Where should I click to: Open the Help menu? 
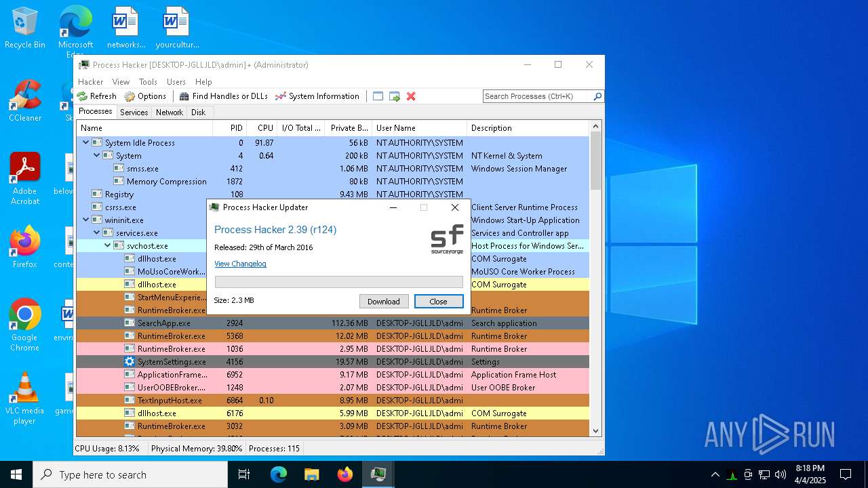(x=203, y=82)
